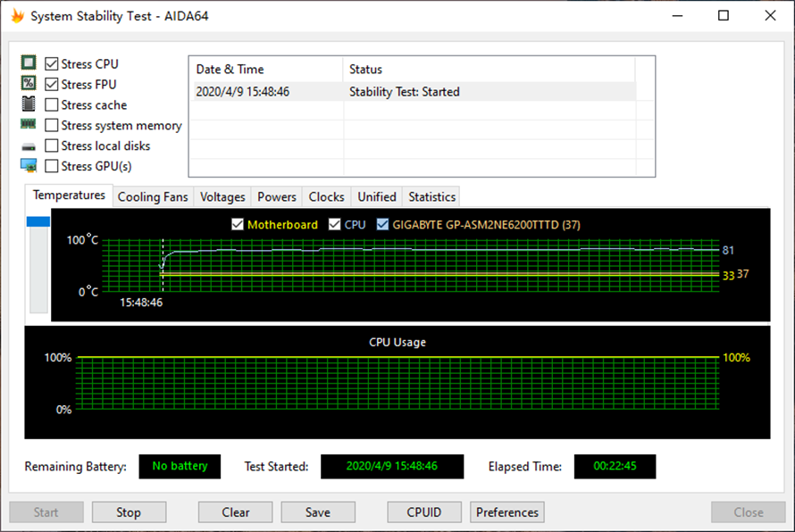Launch CPUID from the bottom buttons

click(x=424, y=511)
